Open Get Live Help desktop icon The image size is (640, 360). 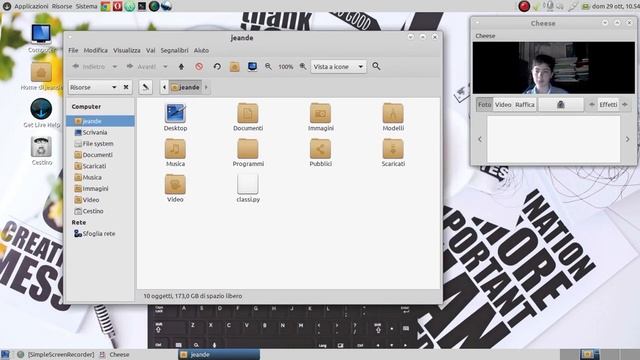(x=41, y=113)
